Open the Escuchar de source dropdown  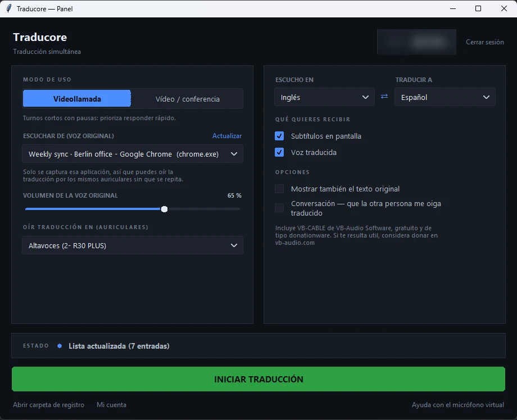coord(133,154)
